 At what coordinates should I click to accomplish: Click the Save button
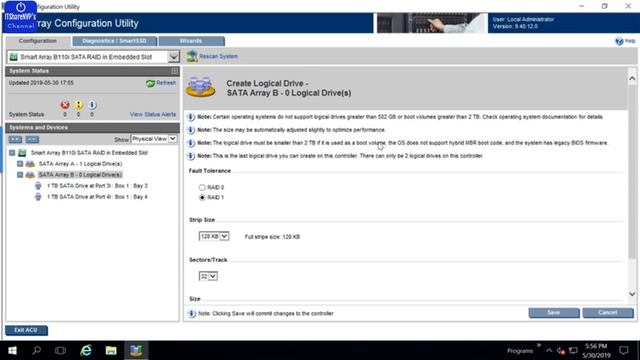(x=554, y=313)
